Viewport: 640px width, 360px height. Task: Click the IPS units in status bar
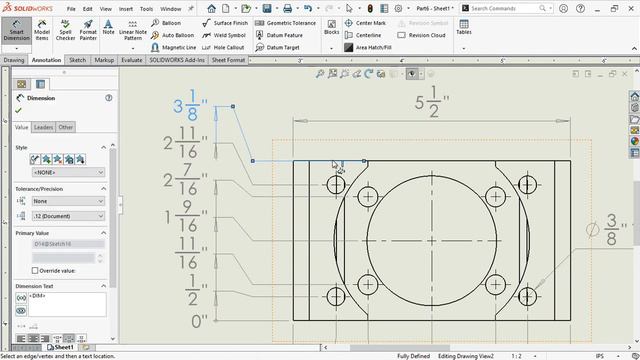[599, 356]
